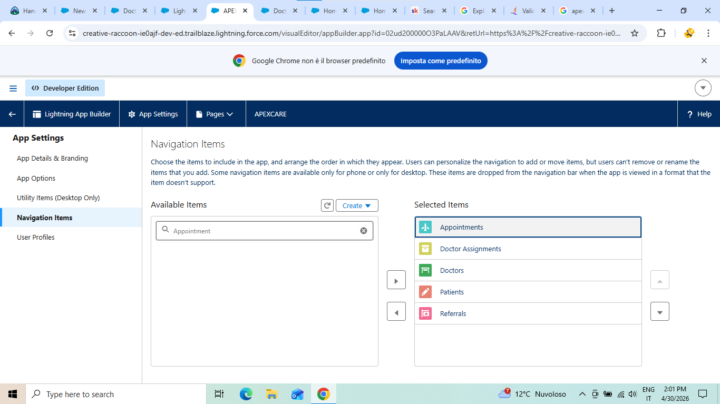Open the Help link
This screenshot has width=720, height=404.
(699, 114)
